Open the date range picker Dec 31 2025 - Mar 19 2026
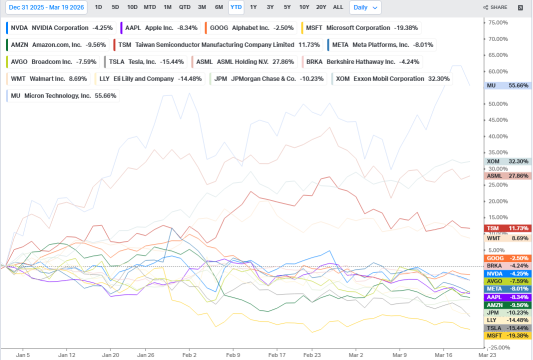The image size is (533, 360). (46, 7)
